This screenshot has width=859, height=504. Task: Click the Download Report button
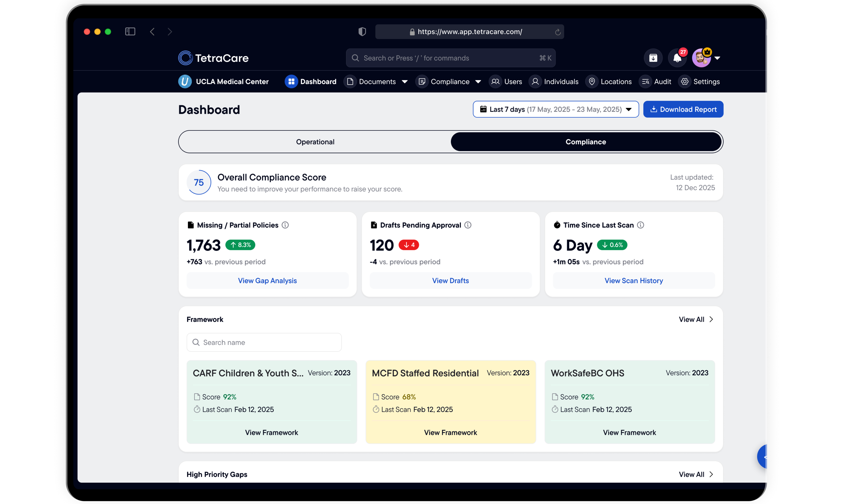click(683, 109)
